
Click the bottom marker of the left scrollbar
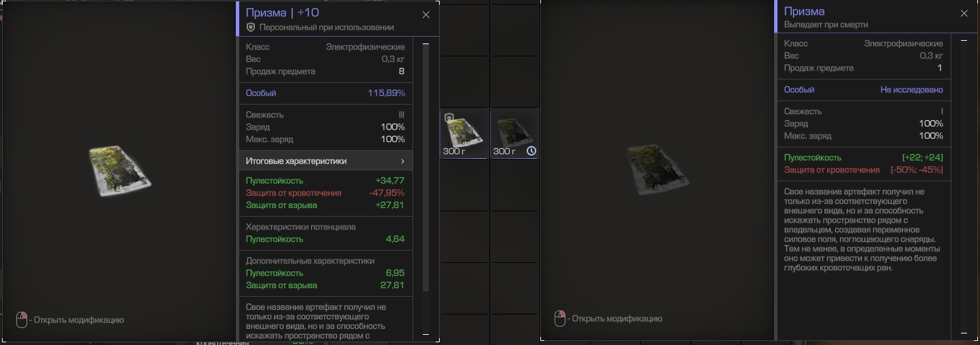[x=426, y=333]
